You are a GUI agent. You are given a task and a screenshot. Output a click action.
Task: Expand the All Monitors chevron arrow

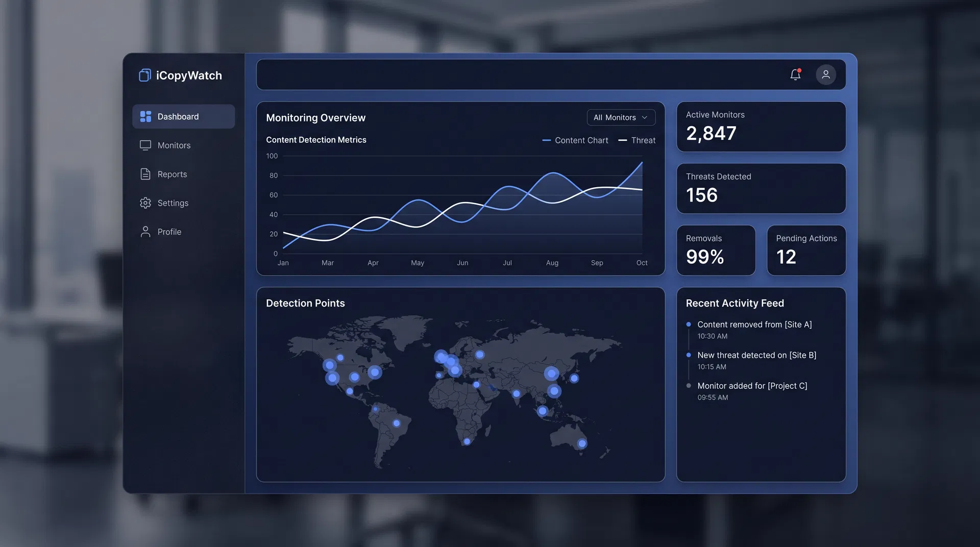pyautogui.click(x=644, y=117)
